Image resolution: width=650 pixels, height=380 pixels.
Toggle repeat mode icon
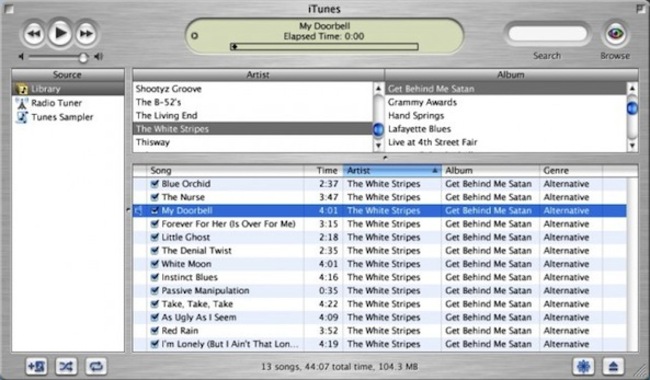(96, 366)
